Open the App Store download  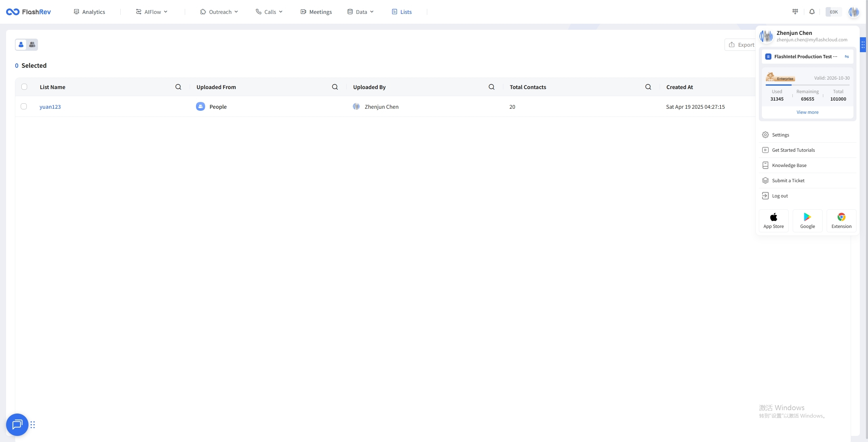tap(773, 221)
